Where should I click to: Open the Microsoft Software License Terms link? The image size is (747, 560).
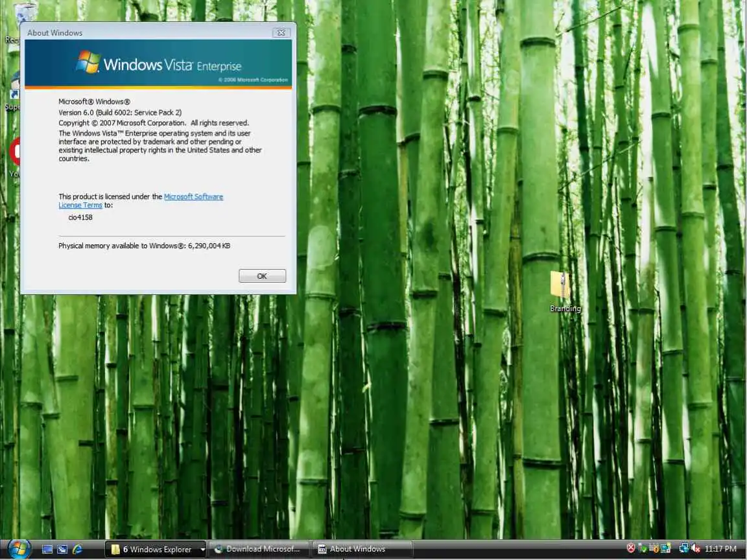tap(193, 196)
